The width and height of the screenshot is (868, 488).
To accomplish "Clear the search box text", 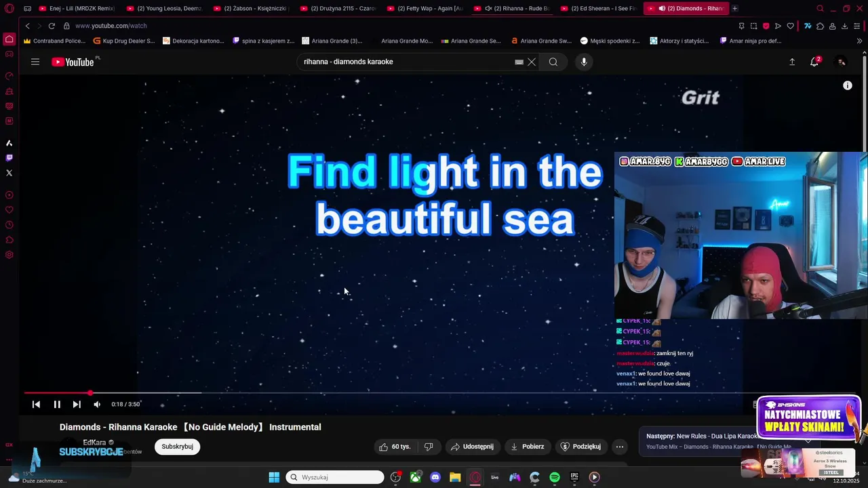I will (532, 62).
